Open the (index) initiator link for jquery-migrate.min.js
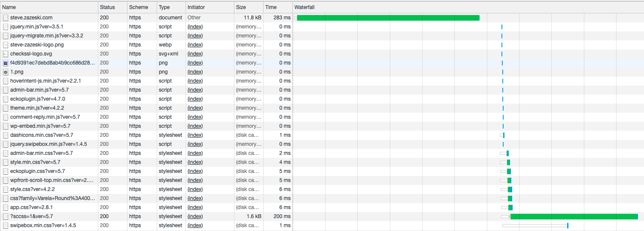Screen dimensions: 644x231 click(x=195, y=36)
